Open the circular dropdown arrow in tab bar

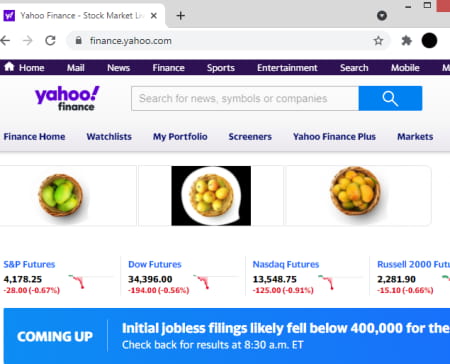[x=382, y=15]
